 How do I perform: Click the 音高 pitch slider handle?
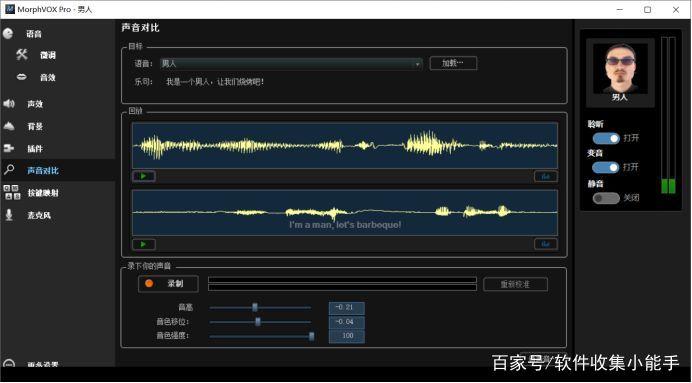pos(255,307)
